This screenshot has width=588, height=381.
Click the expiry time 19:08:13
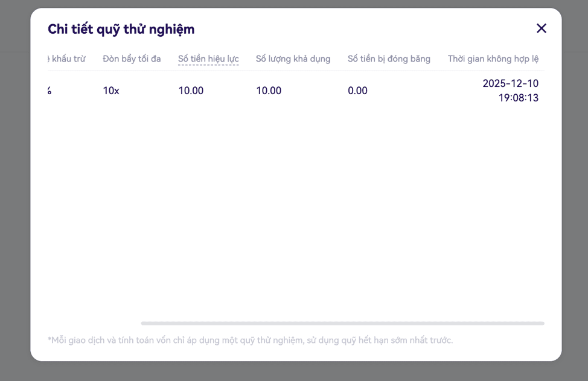pos(518,98)
